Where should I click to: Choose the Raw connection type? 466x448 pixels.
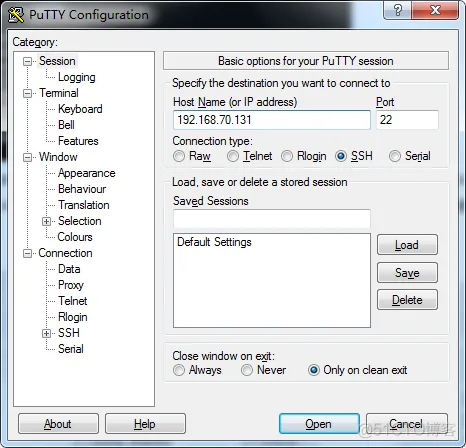point(179,156)
